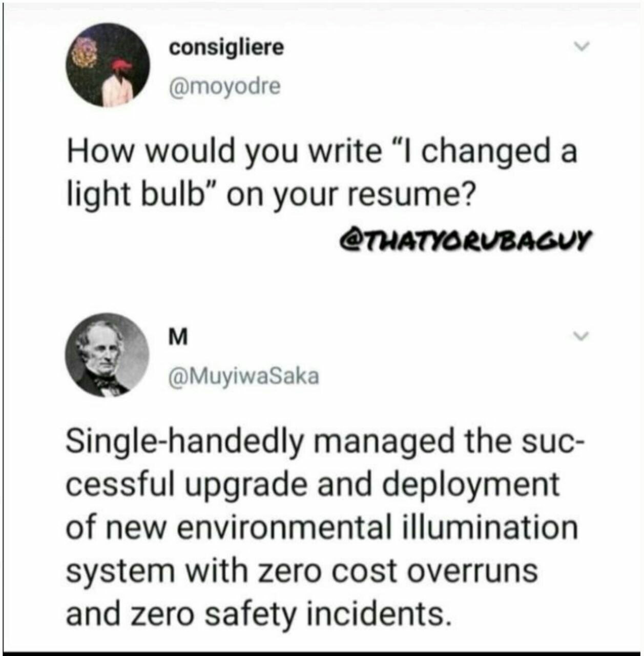This screenshot has height=656, width=644.
Task: Click the words zero safety incidents
Action: [292, 614]
